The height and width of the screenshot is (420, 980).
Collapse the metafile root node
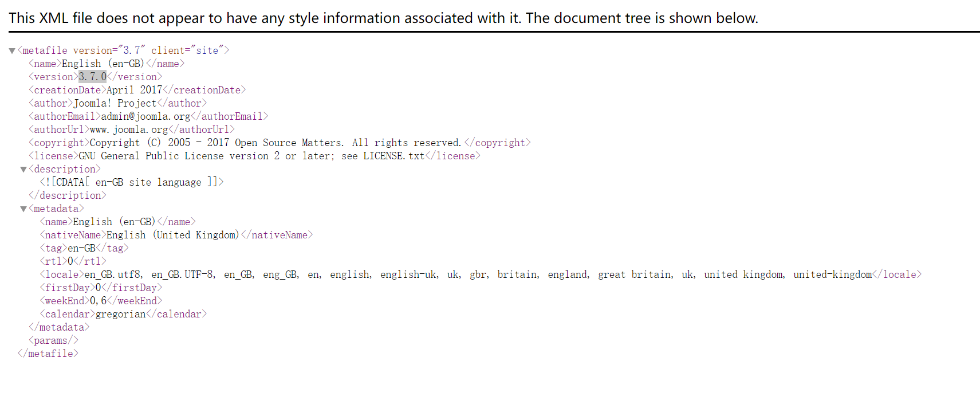coord(12,51)
